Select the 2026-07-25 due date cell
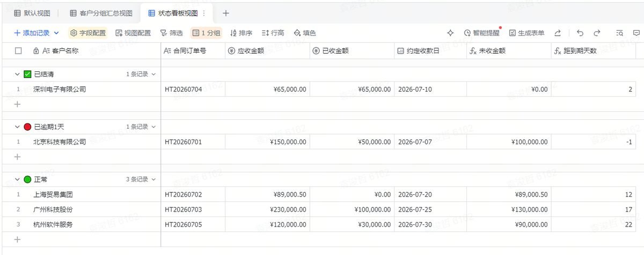 tap(430, 209)
